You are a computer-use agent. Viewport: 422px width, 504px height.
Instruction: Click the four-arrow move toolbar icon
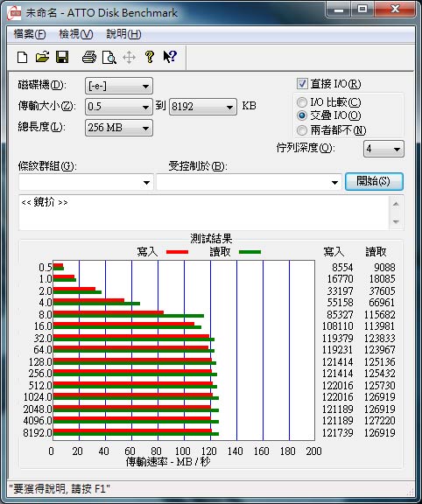coord(129,58)
